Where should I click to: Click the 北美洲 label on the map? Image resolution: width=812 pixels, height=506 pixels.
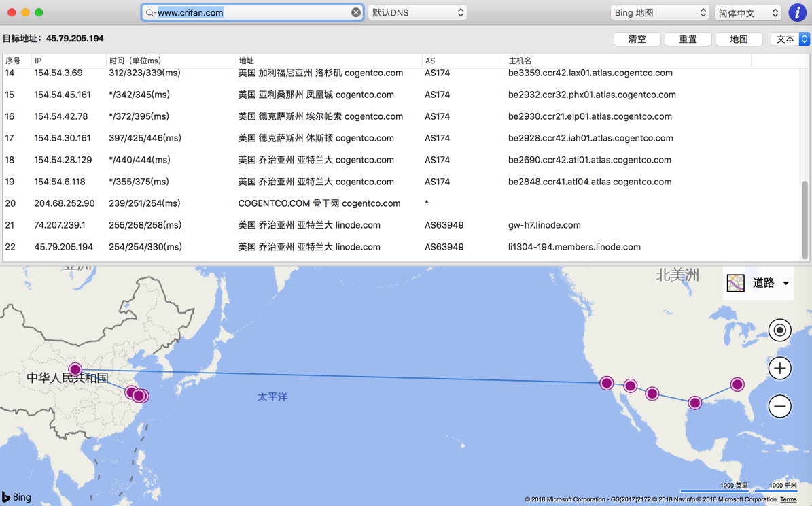tap(677, 275)
